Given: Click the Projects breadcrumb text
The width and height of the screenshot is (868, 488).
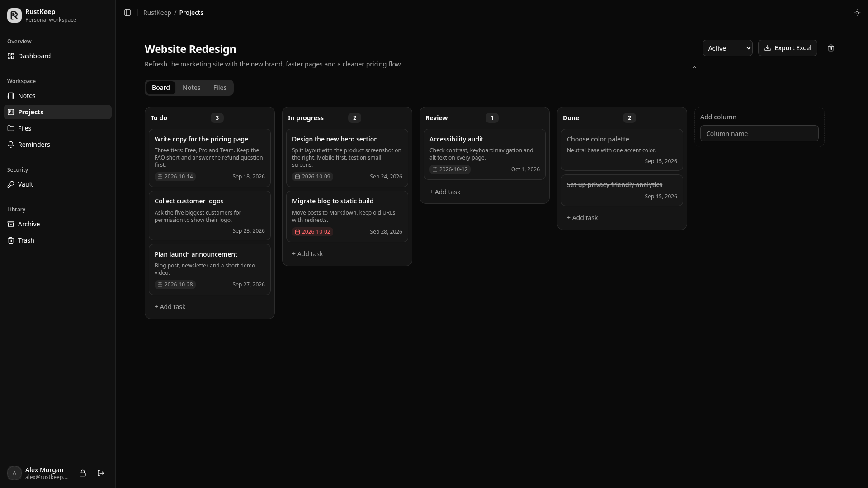Looking at the screenshot, I should (x=191, y=13).
